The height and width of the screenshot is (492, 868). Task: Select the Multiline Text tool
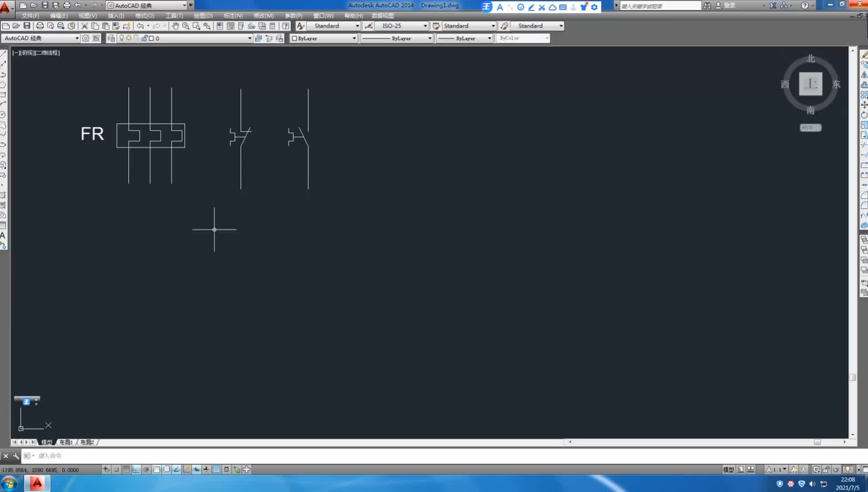3,236
